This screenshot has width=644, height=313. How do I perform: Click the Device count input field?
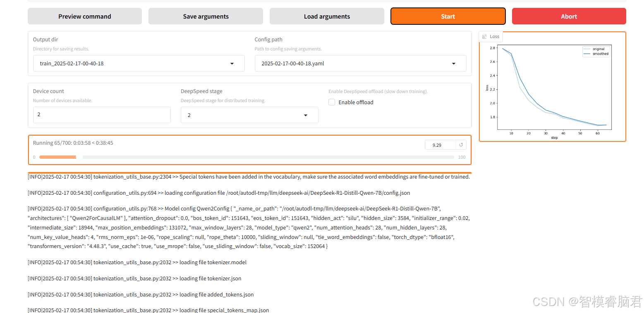click(102, 115)
